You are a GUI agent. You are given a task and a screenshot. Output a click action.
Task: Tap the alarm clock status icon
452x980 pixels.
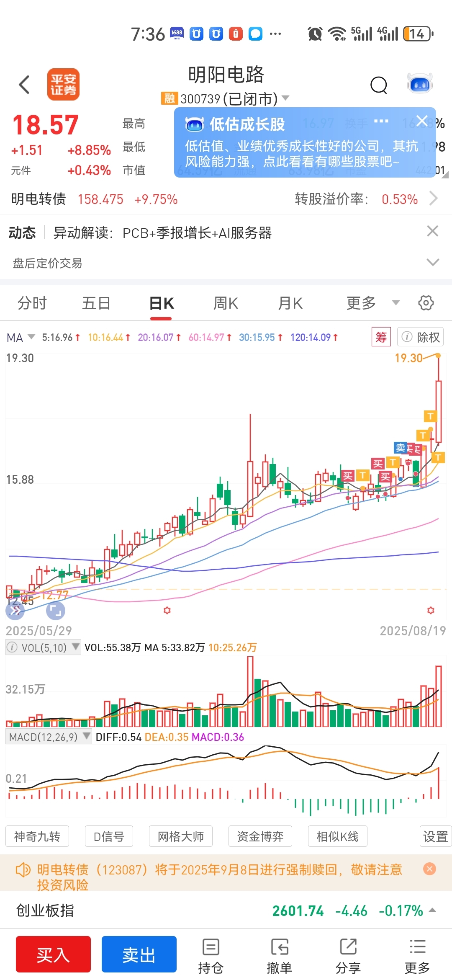tap(315, 34)
